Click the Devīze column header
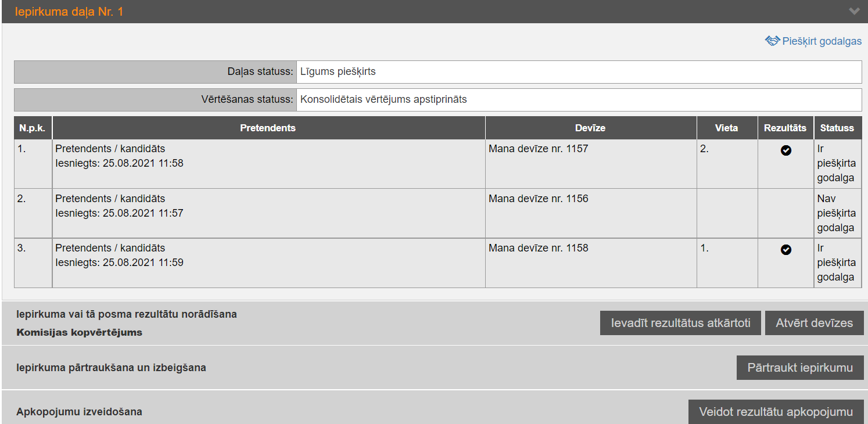The height and width of the screenshot is (424, 868). pos(590,128)
